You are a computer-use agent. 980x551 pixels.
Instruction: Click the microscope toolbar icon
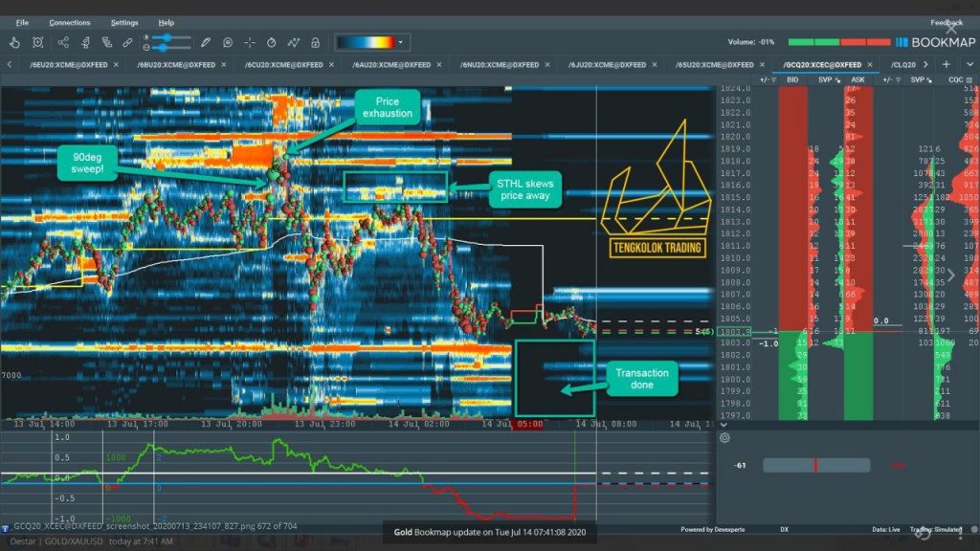[x=85, y=42]
